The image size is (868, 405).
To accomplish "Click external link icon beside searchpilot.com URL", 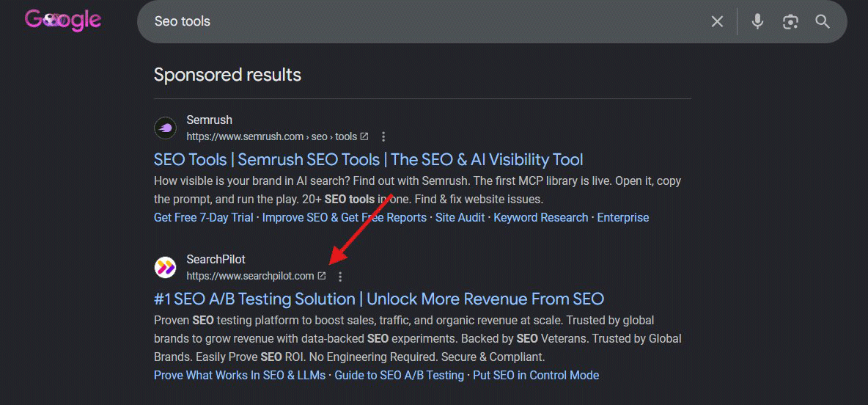I will pos(322,275).
